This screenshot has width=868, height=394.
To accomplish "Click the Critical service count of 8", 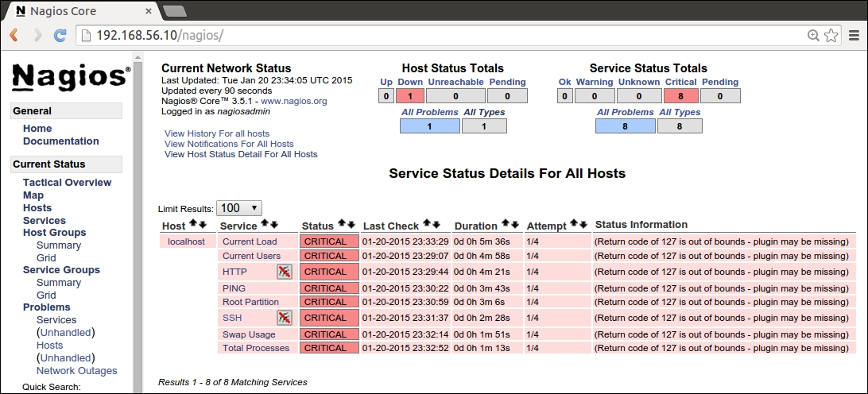I will pyautogui.click(x=680, y=96).
